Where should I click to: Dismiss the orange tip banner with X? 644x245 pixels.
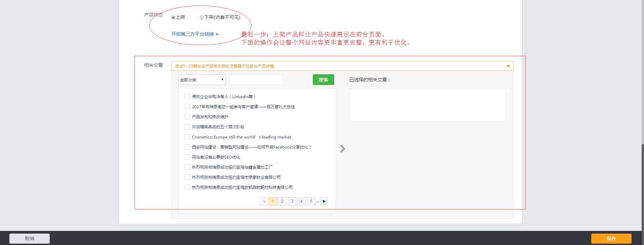[508, 66]
